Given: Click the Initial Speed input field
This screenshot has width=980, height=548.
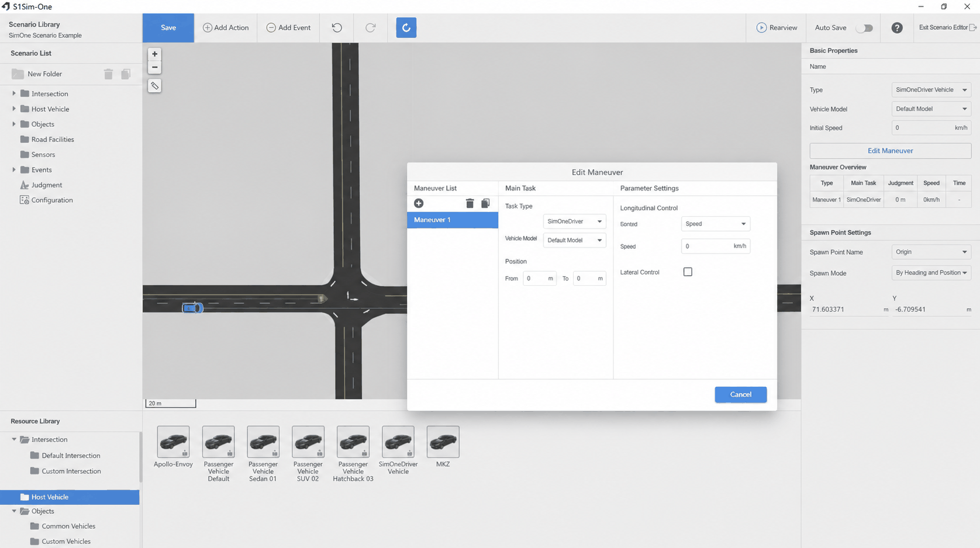Looking at the screenshot, I should [931, 127].
